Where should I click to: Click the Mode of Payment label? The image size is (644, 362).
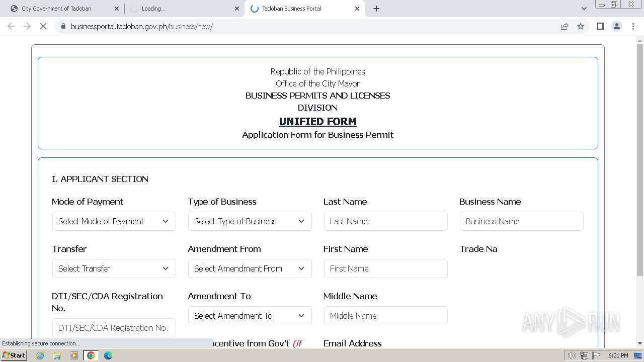click(x=88, y=202)
